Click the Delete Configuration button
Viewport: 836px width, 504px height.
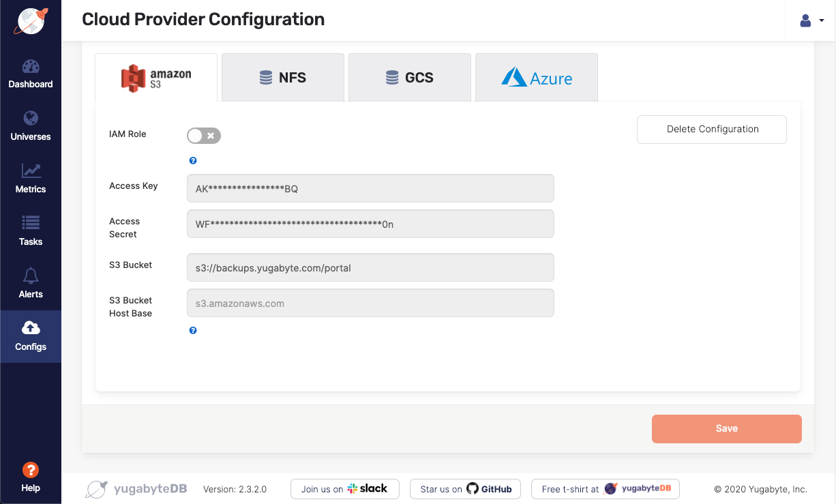coord(711,129)
